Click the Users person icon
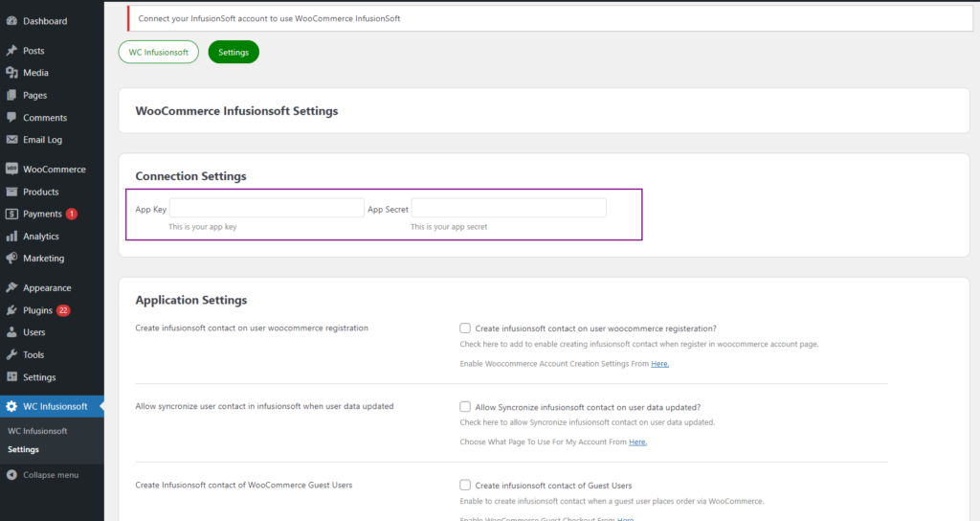Image resolution: width=980 pixels, height=521 pixels. 11,332
